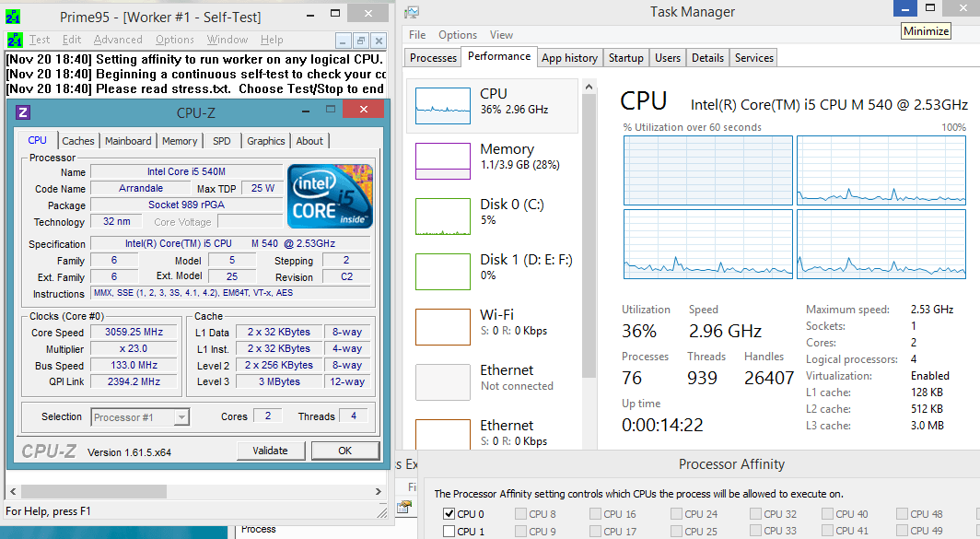Select Disk 0 (C:) in the sidebar
This screenshot has height=539, width=980.
(x=443, y=216)
